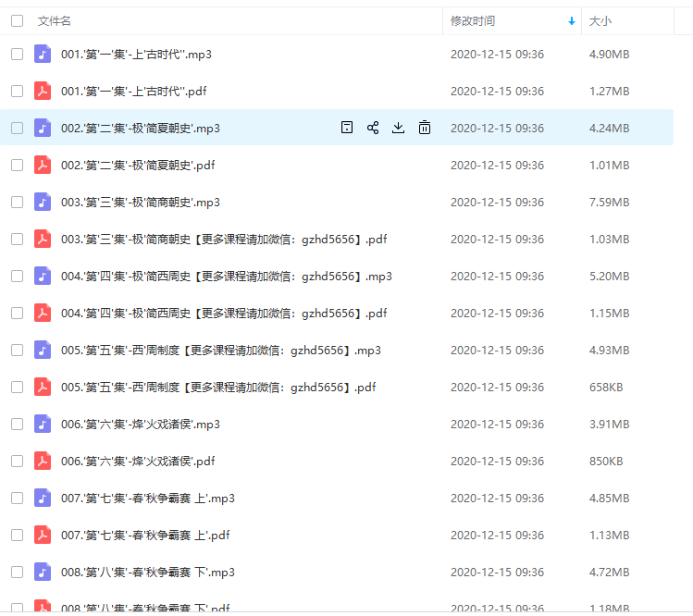This screenshot has height=616, width=693.
Task: Sort by the 文件名 column header
Action: (x=55, y=20)
